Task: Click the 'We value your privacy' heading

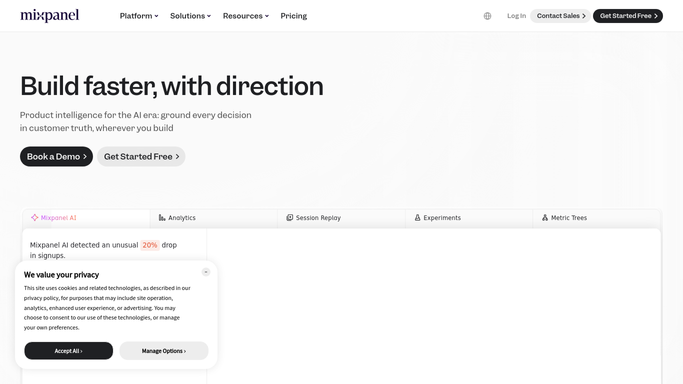Action: tap(61, 275)
